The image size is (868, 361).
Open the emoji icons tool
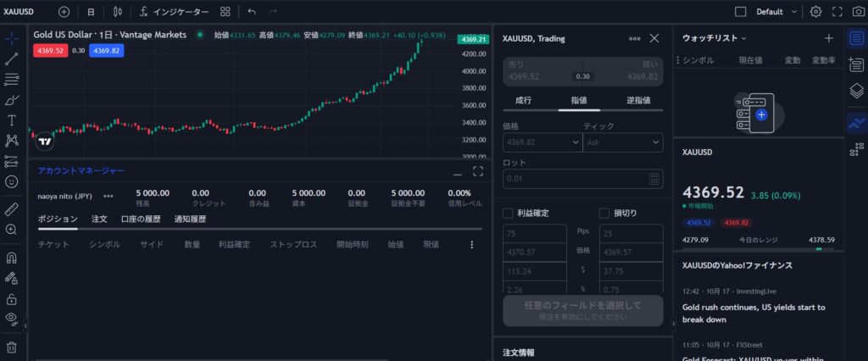[12, 181]
